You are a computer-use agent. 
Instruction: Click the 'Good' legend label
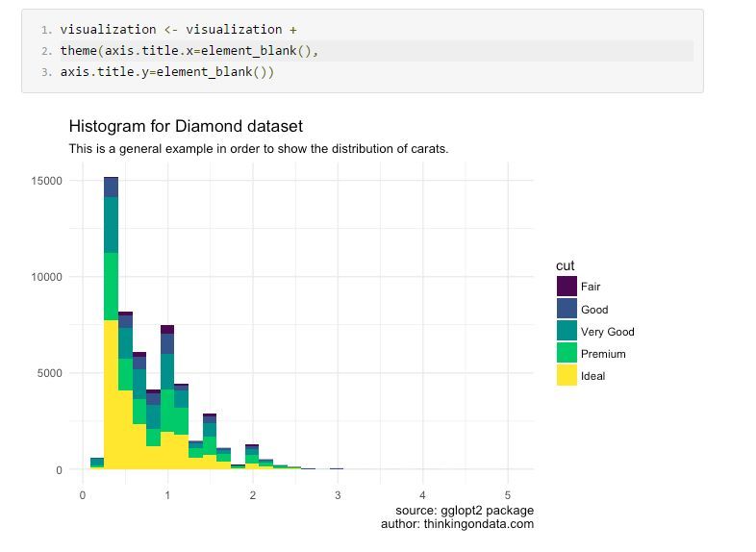pyautogui.click(x=594, y=310)
